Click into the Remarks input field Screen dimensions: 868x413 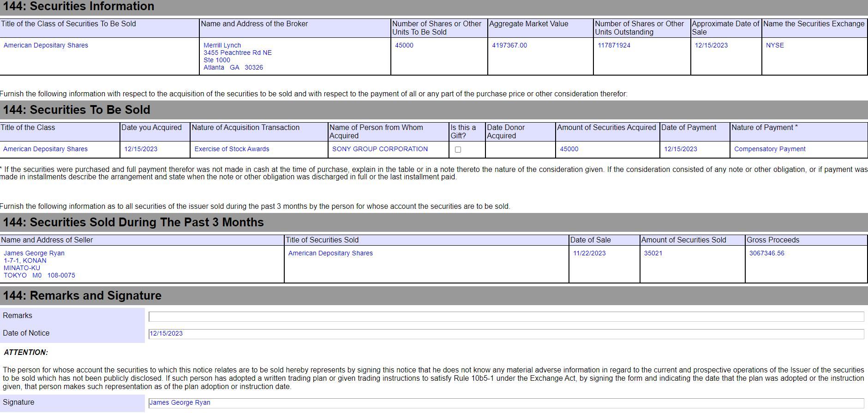pyautogui.click(x=506, y=317)
